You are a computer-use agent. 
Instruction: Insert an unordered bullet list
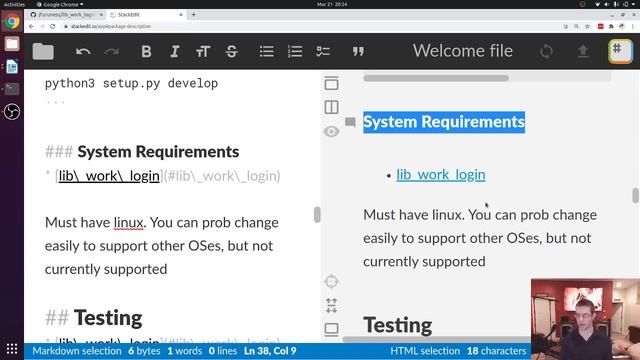tap(267, 51)
